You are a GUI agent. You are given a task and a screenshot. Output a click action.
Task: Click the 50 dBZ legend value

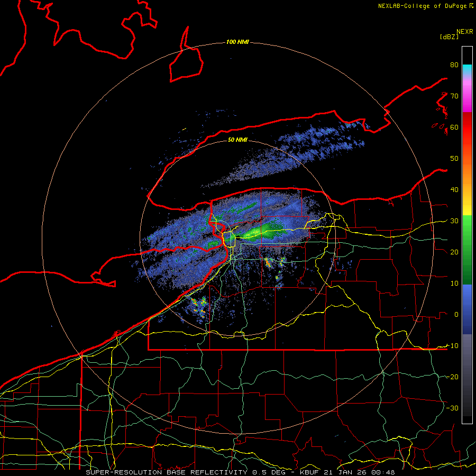coord(454,159)
